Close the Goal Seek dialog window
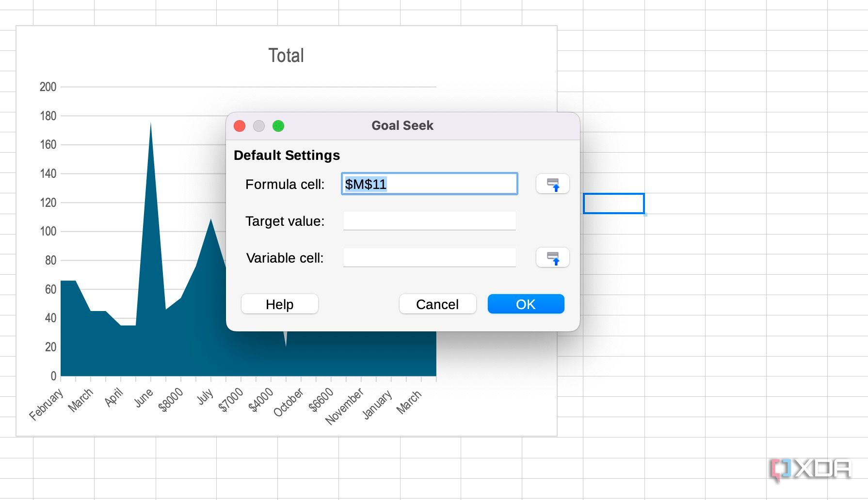The image size is (868, 500). point(240,126)
